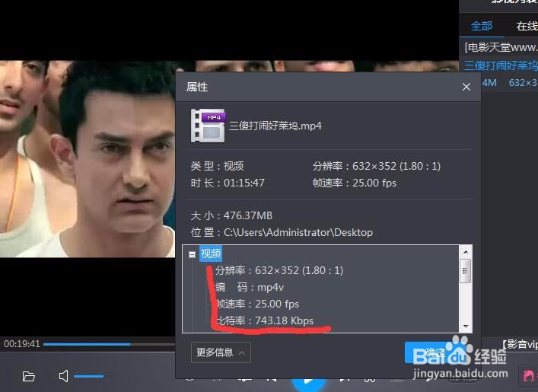Seek on the playback progress bar
The width and height of the screenshot is (538, 392).
(109, 344)
